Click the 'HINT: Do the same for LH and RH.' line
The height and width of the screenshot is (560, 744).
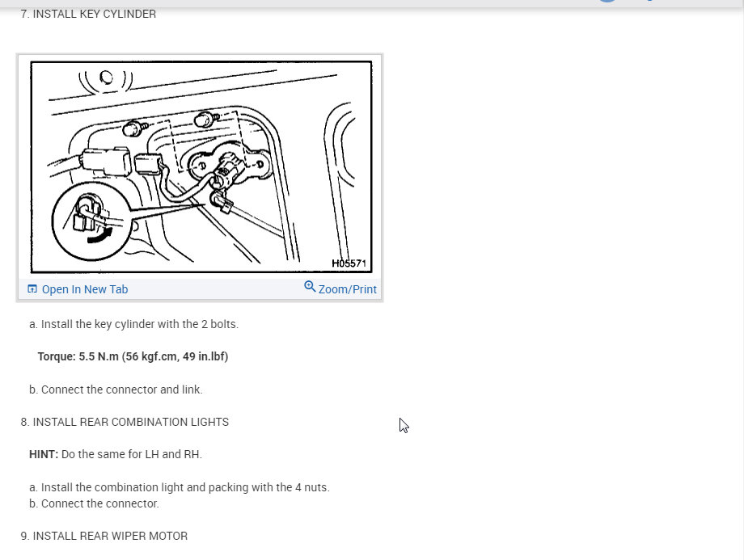point(116,454)
